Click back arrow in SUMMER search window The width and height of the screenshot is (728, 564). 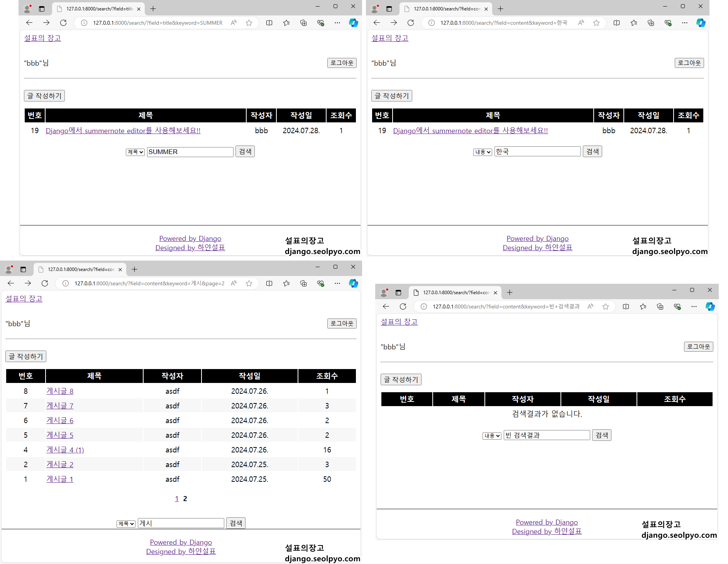click(29, 23)
